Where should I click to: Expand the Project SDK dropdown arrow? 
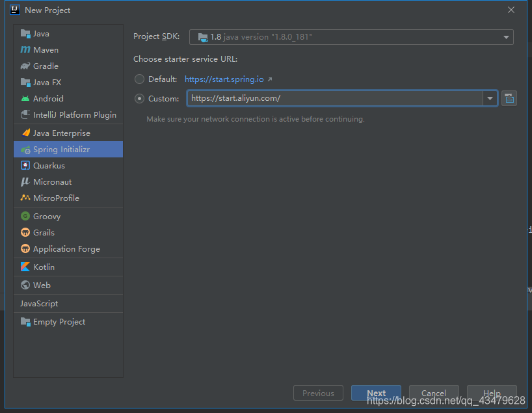tap(506, 37)
